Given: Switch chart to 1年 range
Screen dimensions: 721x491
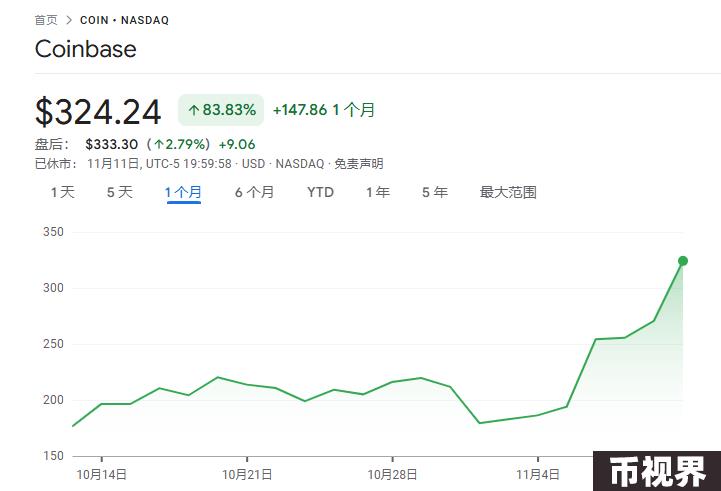Looking at the screenshot, I should (x=378, y=192).
